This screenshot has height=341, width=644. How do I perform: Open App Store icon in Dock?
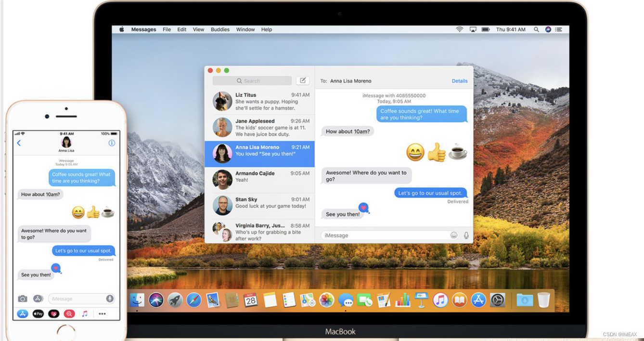pyautogui.click(x=478, y=300)
